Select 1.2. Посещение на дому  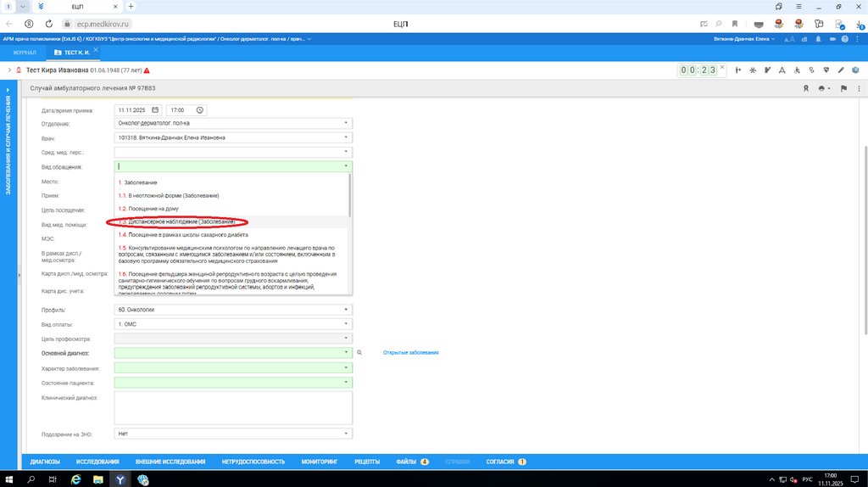[232, 209]
